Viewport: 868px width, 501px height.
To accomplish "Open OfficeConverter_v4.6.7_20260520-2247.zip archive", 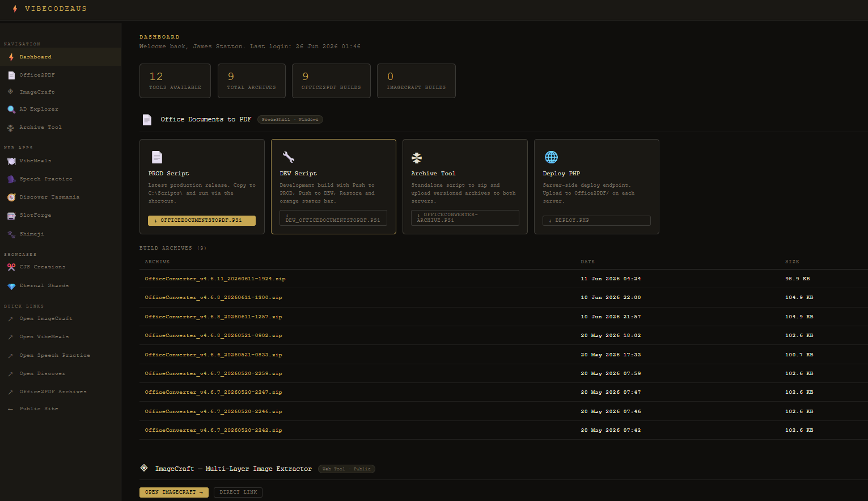I will [213, 393].
